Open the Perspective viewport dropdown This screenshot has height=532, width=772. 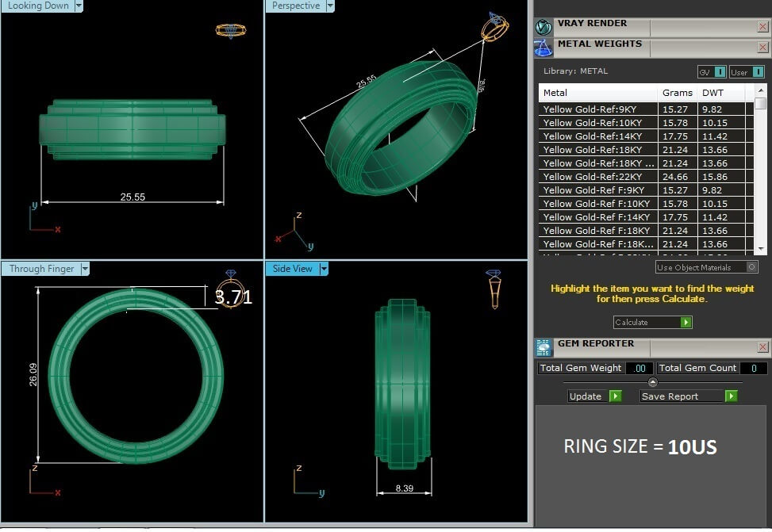click(x=328, y=6)
